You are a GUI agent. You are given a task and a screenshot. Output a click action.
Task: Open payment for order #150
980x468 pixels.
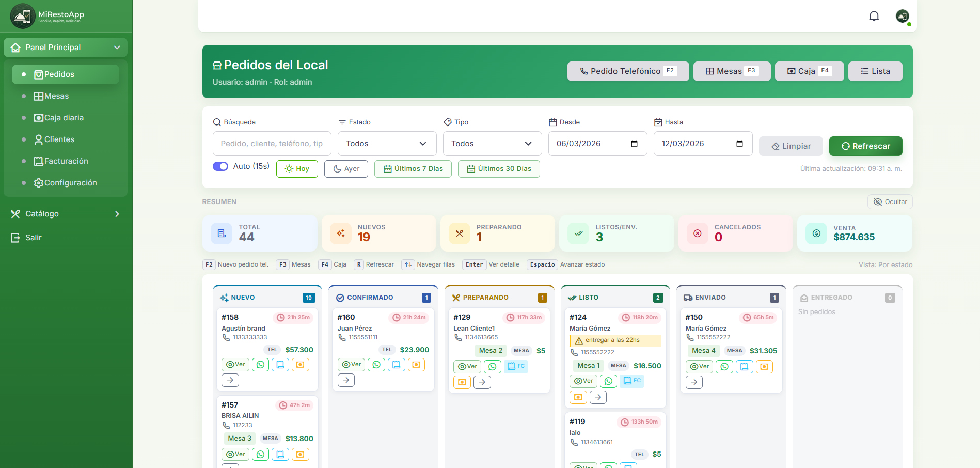(764, 367)
